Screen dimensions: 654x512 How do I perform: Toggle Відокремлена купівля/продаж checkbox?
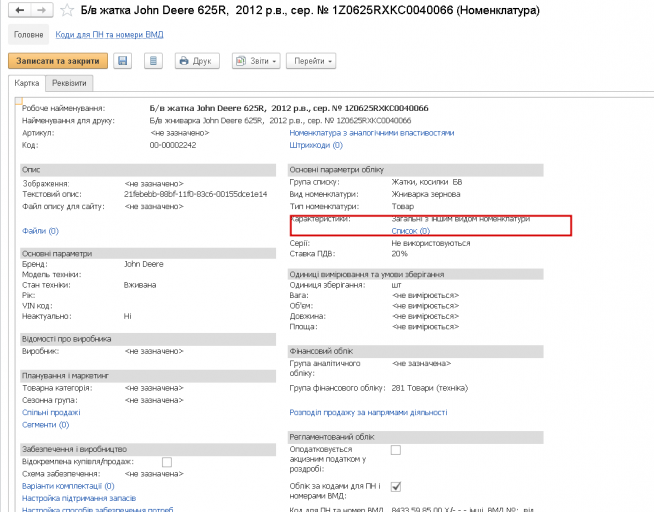[167, 462]
